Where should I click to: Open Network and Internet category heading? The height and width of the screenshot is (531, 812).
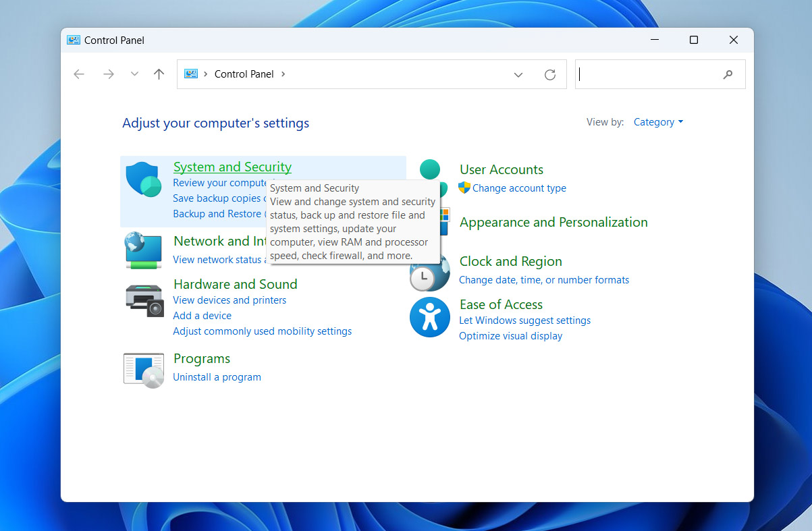(220, 241)
